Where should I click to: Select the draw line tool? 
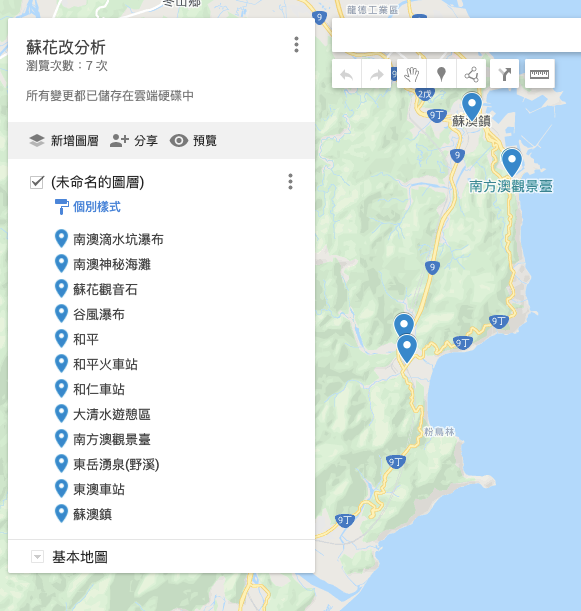(x=472, y=74)
